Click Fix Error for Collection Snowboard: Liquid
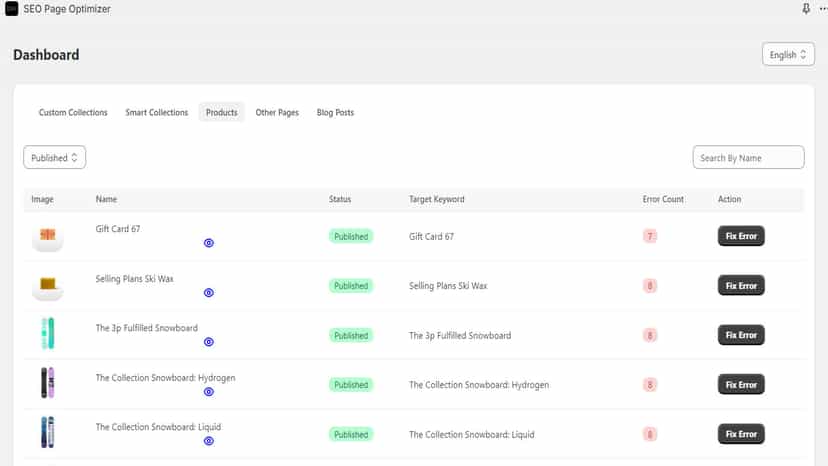828x466 pixels. [x=741, y=434]
